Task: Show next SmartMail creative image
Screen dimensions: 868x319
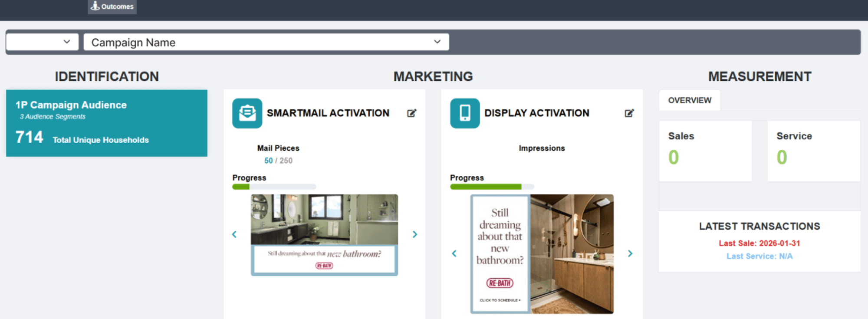Action: (415, 234)
